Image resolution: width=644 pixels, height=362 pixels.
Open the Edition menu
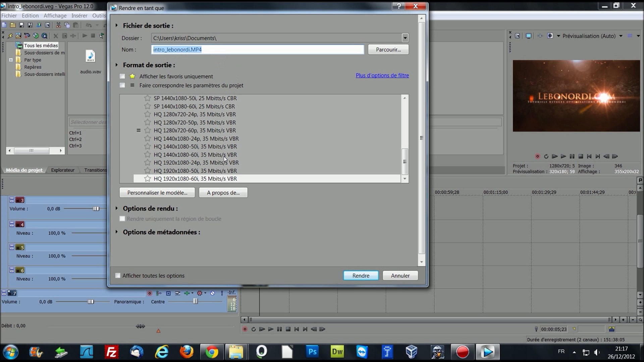pyautogui.click(x=30, y=16)
